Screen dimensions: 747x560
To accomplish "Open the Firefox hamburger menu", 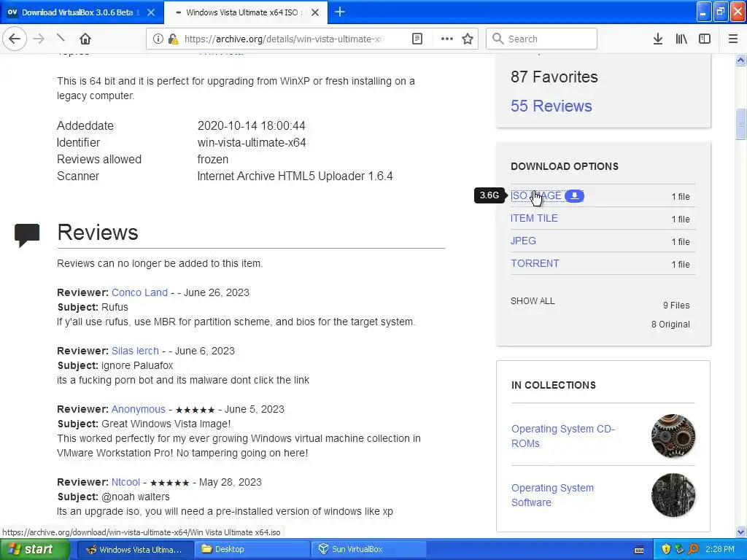I will pos(733,39).
